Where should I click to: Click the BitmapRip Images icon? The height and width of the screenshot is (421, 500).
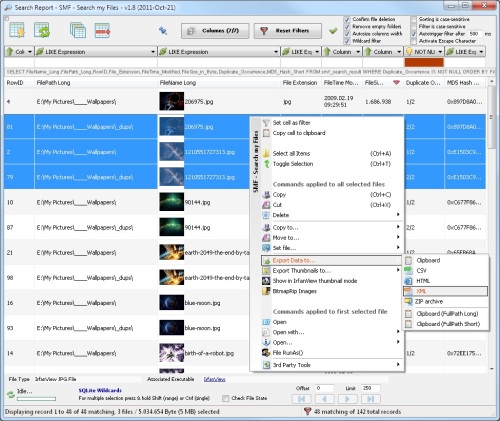[266, 291]
